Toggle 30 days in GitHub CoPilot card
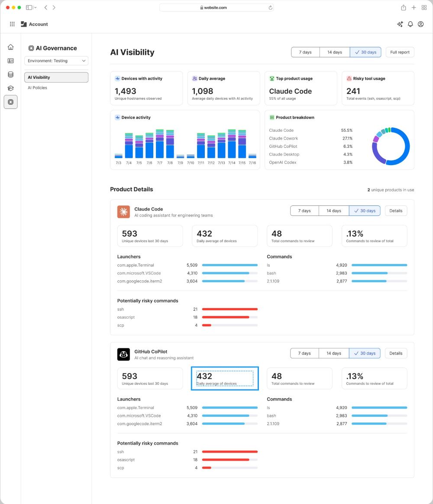The height and width of the screenshot is (504, 433). 365,353
